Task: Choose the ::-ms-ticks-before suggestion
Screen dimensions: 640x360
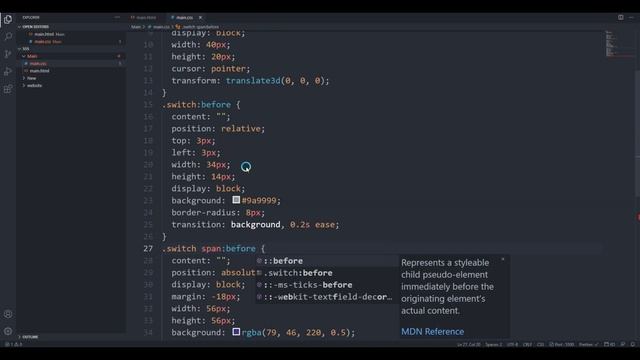Action: tap(327, 285)
